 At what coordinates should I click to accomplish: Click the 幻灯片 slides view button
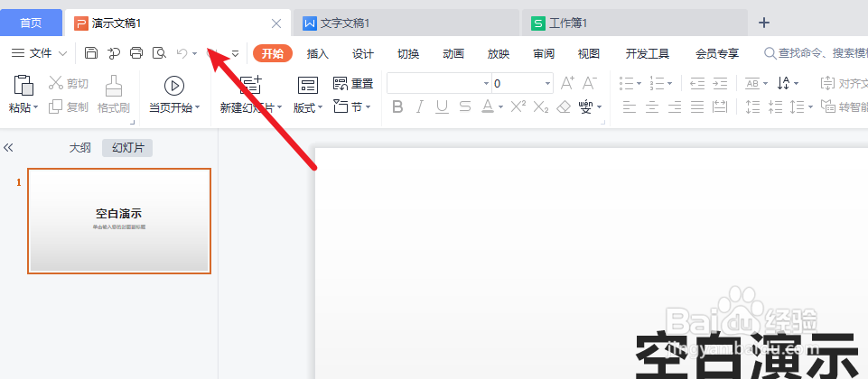[x=127, y=148]
